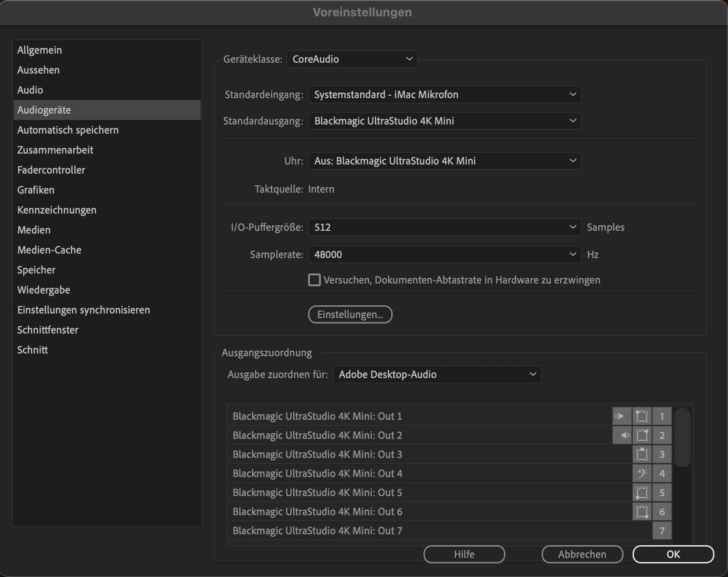Click the LFE bass clef icon on Out 4

[642, 473]
